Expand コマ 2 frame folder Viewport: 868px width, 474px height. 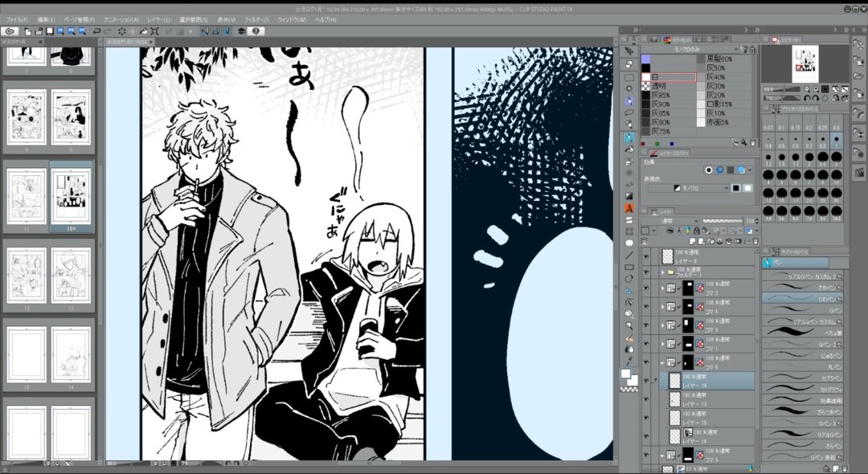[x=662, y=288]
